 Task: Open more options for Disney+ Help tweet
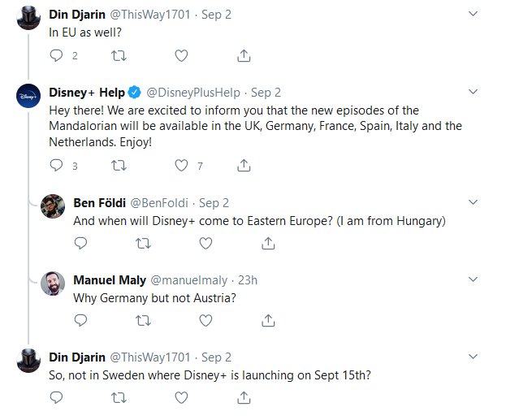coord(473,92)
